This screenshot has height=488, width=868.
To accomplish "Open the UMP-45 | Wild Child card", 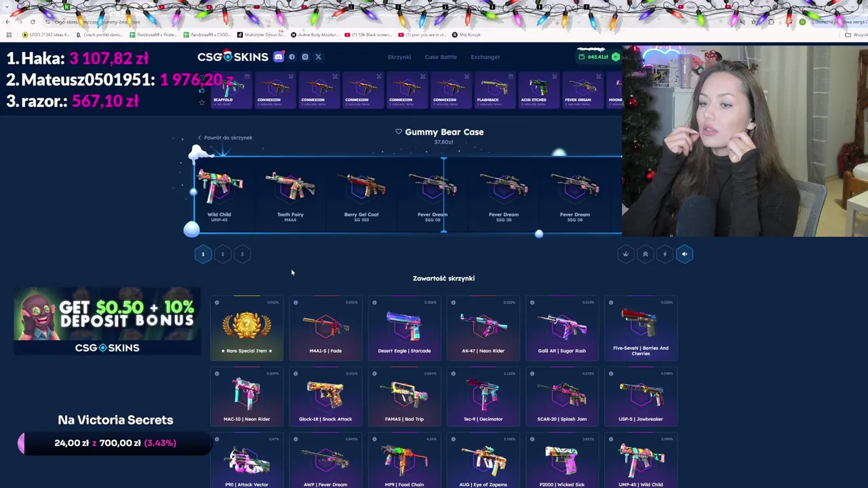I will coord(641,462).
